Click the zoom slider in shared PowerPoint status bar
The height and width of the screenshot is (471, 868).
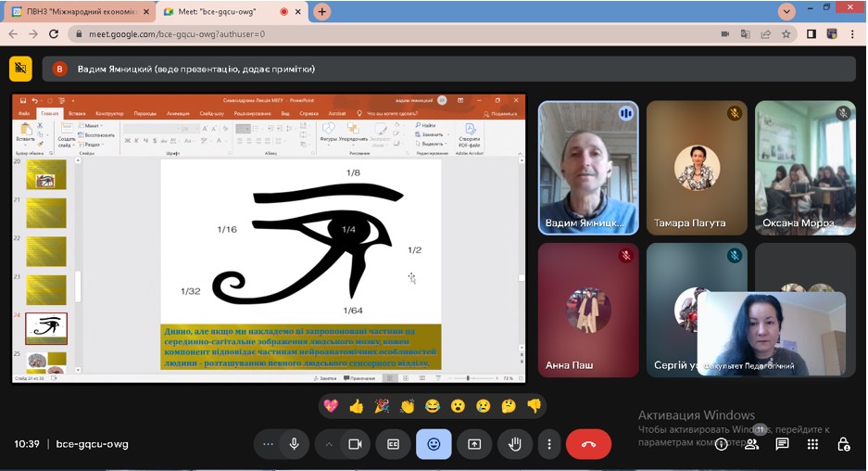click(x=469, y=378)
